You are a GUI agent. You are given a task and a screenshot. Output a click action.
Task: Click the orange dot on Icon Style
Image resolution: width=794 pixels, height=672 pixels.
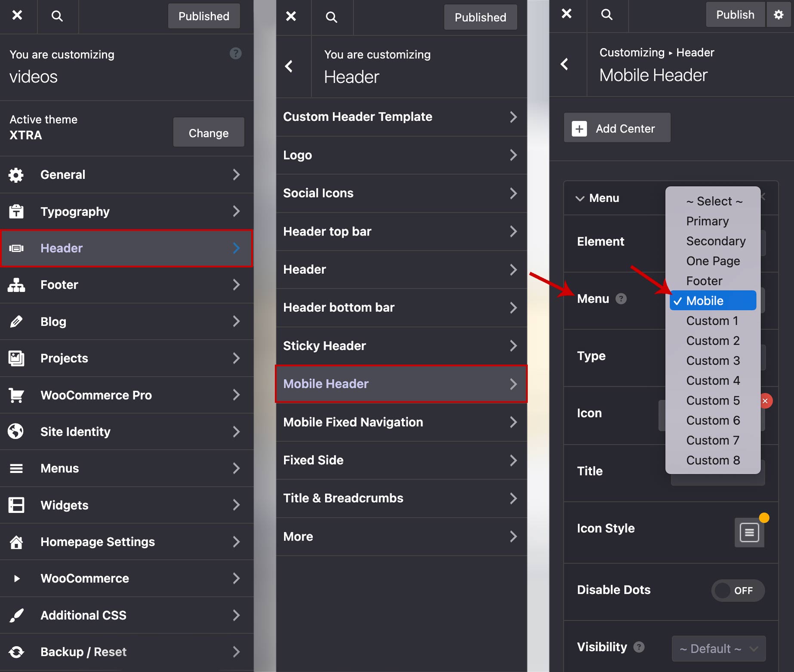(x=764, y=518)
